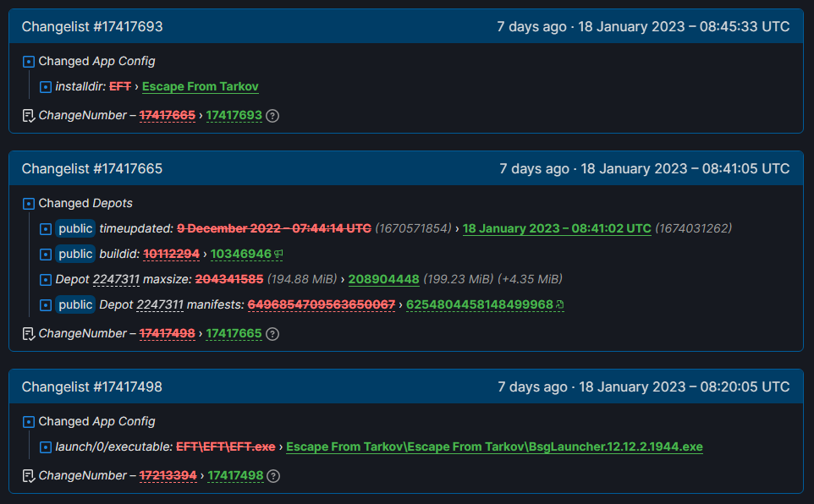Open Changelist #17417693 header link

(x=92, y=26)
